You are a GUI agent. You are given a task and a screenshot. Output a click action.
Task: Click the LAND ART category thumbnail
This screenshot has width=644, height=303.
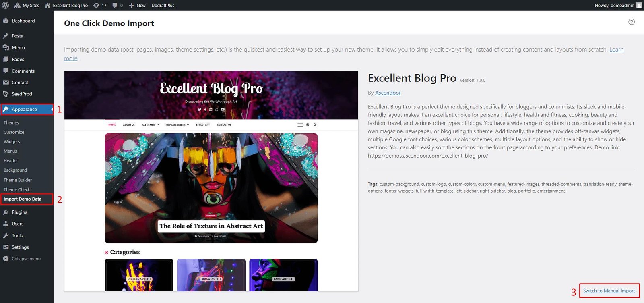point(283,275)
